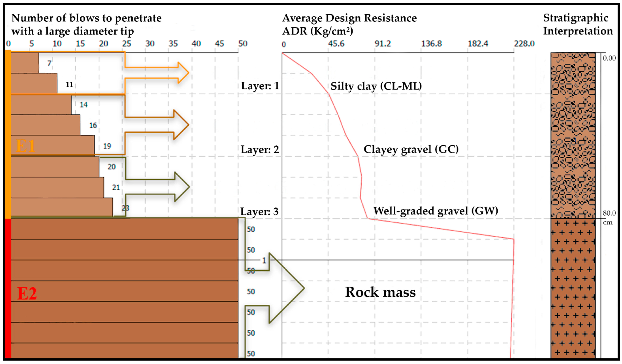This screenshot has height=364, width=622.
Task: Click the bar labeled 23 blows
Action: 62,207
